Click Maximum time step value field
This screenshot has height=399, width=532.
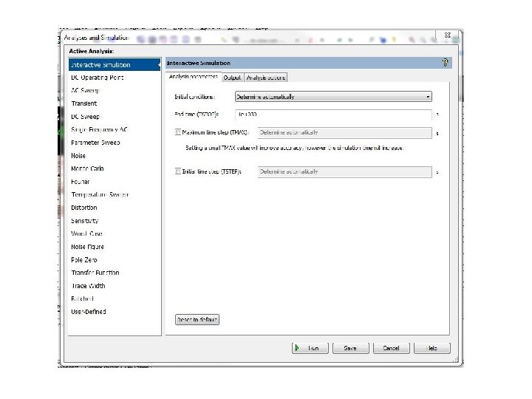click(345, 133)
